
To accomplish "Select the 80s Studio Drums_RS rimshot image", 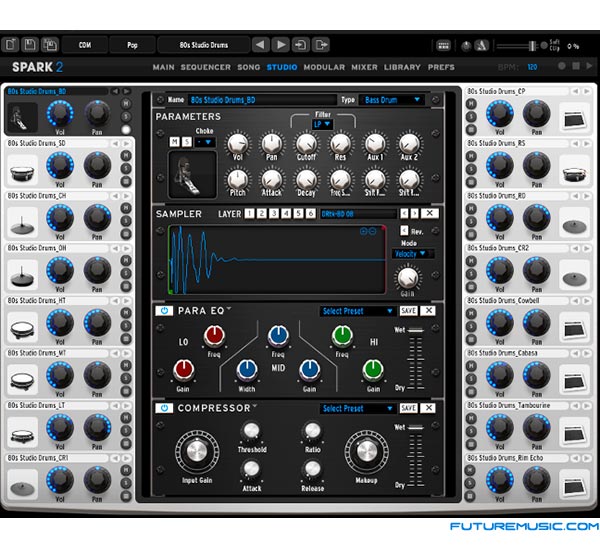I will (574, 171).
